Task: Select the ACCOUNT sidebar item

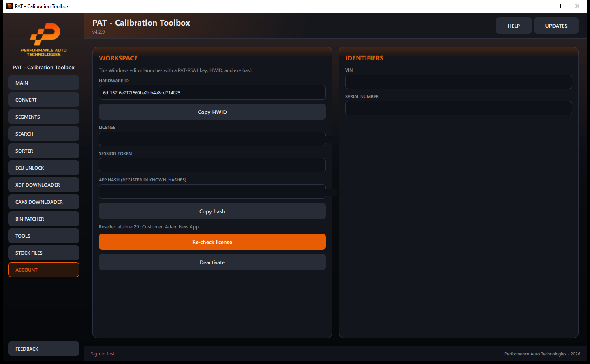Action: (44, 270)
